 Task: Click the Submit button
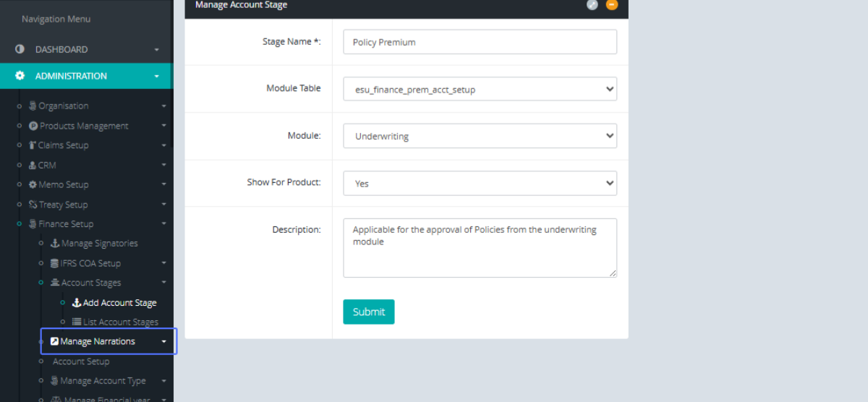pyautogui.click(x=368, y=312)
